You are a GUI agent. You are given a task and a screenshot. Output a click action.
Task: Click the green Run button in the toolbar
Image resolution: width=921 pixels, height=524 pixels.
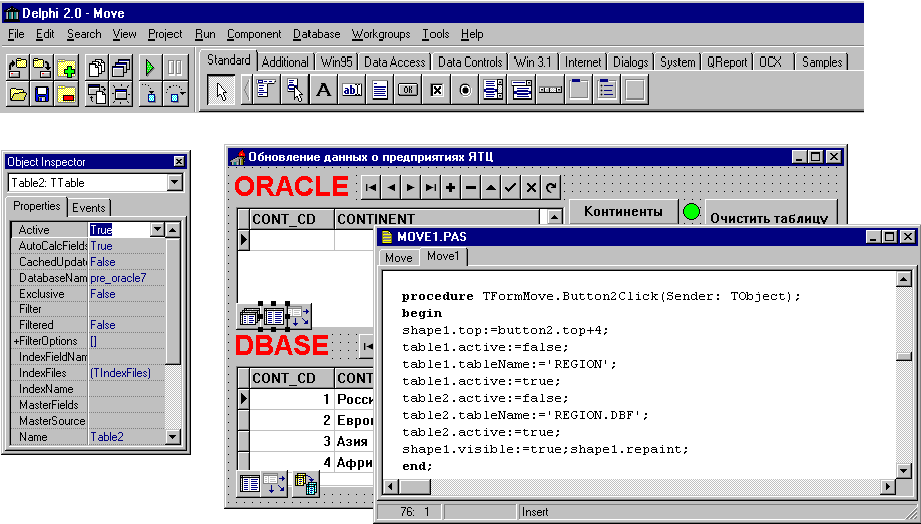150,68
